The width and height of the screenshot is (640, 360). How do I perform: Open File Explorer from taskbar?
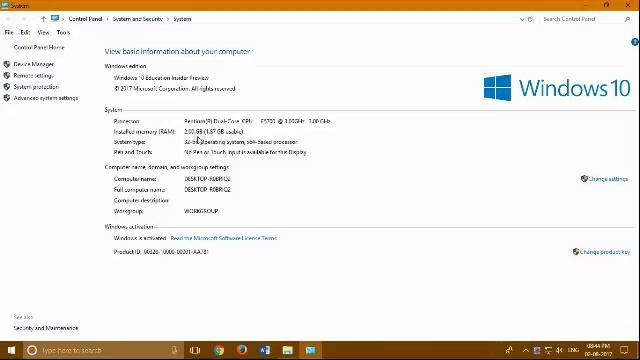287,350
